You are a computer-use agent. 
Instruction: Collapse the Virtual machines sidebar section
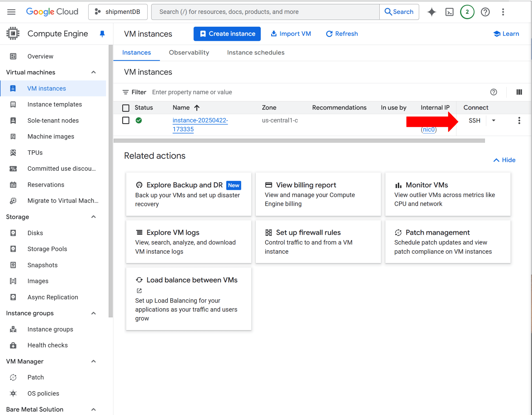(x=93, y=72)
